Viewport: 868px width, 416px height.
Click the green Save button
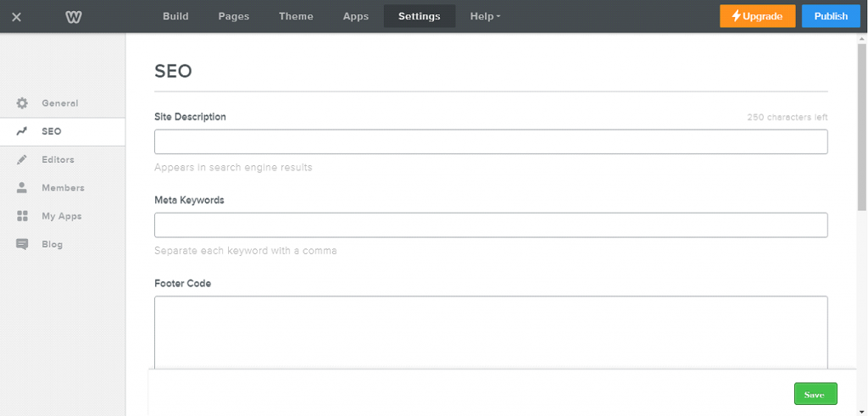coord(815,394)
